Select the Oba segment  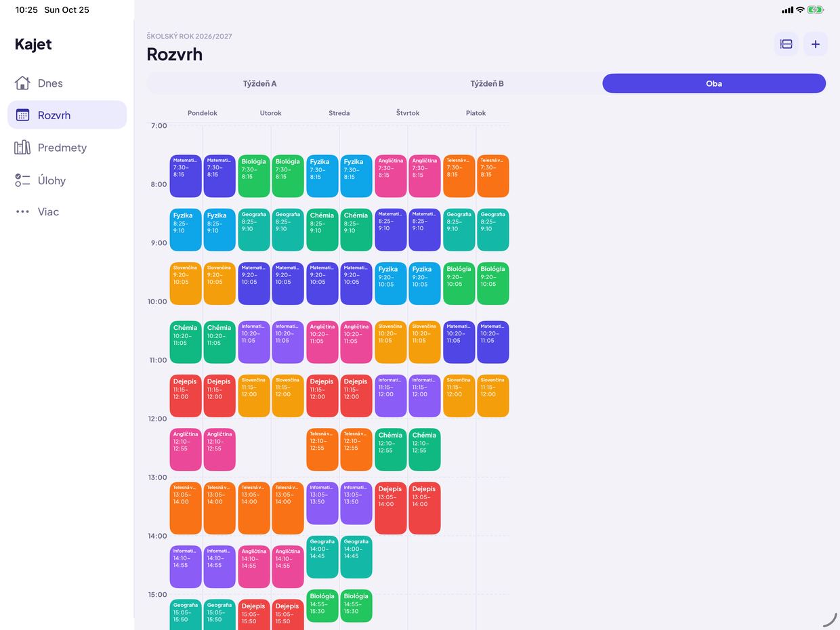pyautogui.click(x=714, y=84)
